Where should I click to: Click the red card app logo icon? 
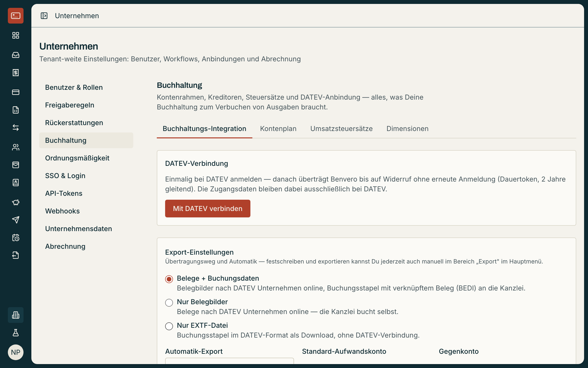tap(16, 16)
